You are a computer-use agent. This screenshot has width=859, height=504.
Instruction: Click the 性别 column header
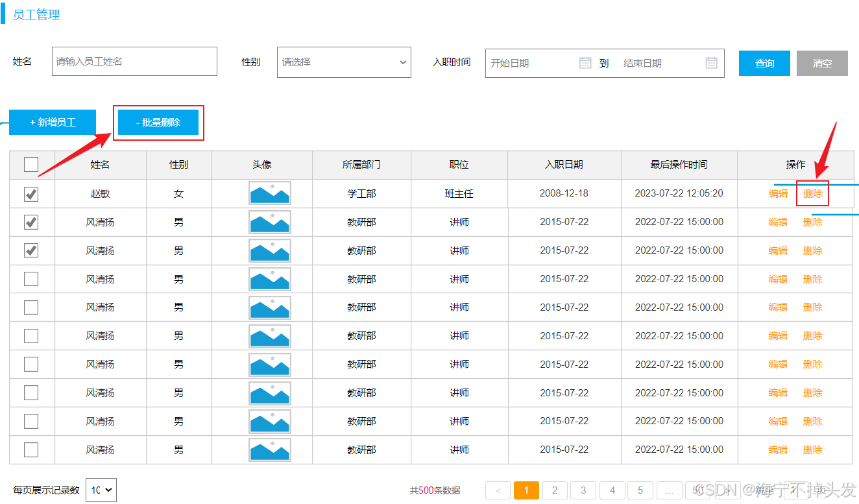point(179,165)
